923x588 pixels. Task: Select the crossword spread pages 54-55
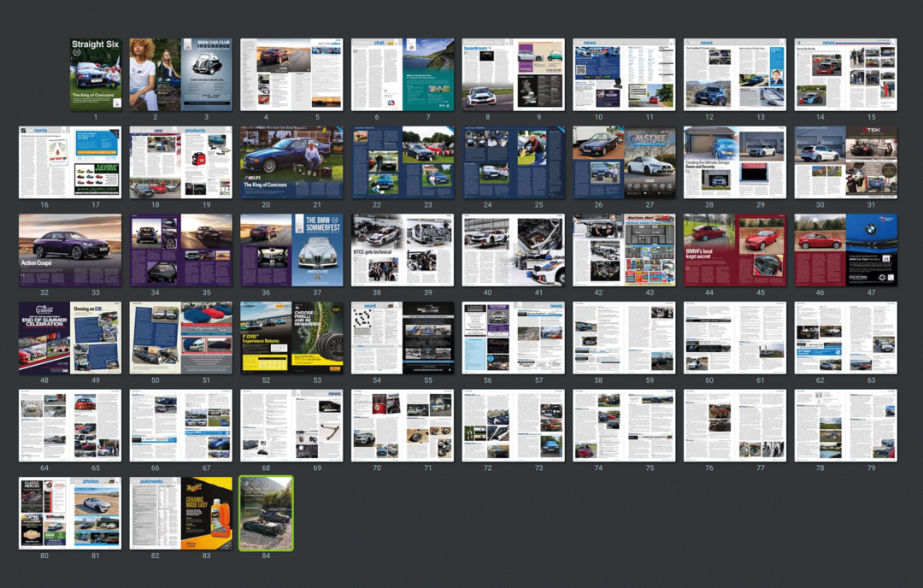(x=403, y=338)
